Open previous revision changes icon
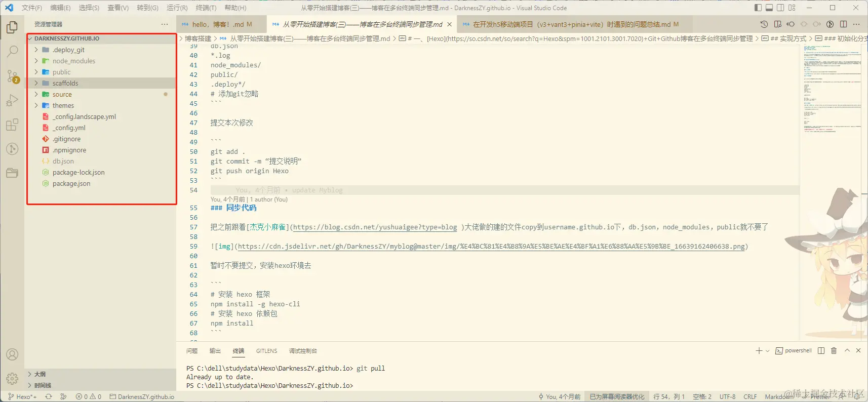The height and width of the screenshot is (402, 868). (791, 24)
